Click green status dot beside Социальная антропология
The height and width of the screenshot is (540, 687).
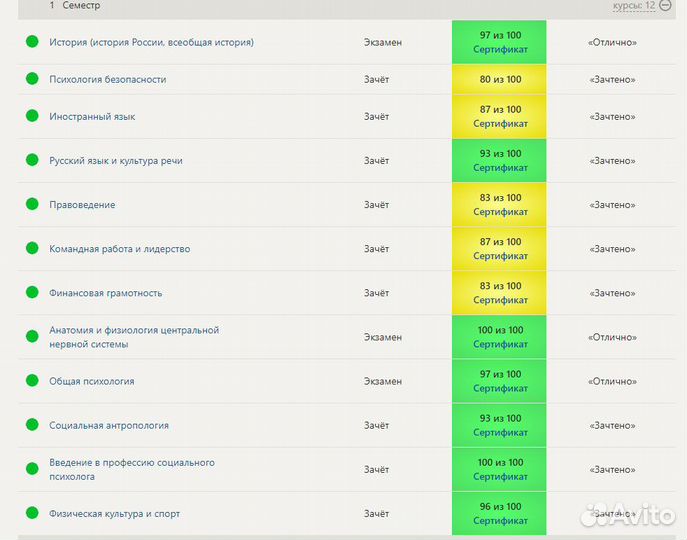click(32, 425)
